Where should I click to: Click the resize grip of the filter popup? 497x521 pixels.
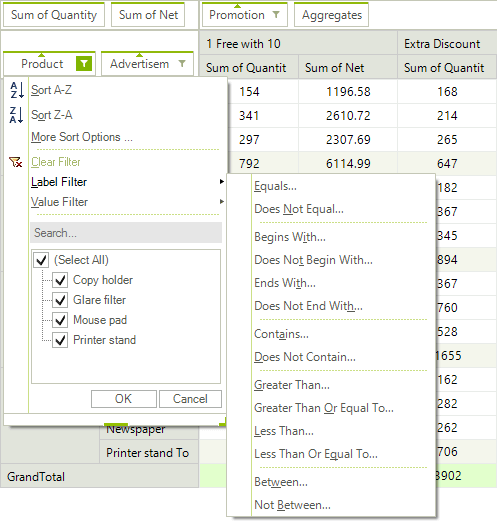[x=223, y=422]
